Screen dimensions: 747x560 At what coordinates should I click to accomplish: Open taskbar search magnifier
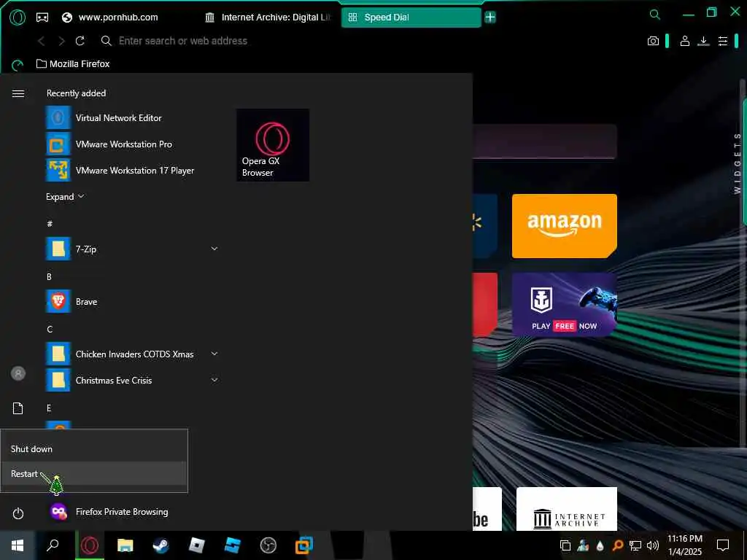pyautogui.click(x=53, y=545)
